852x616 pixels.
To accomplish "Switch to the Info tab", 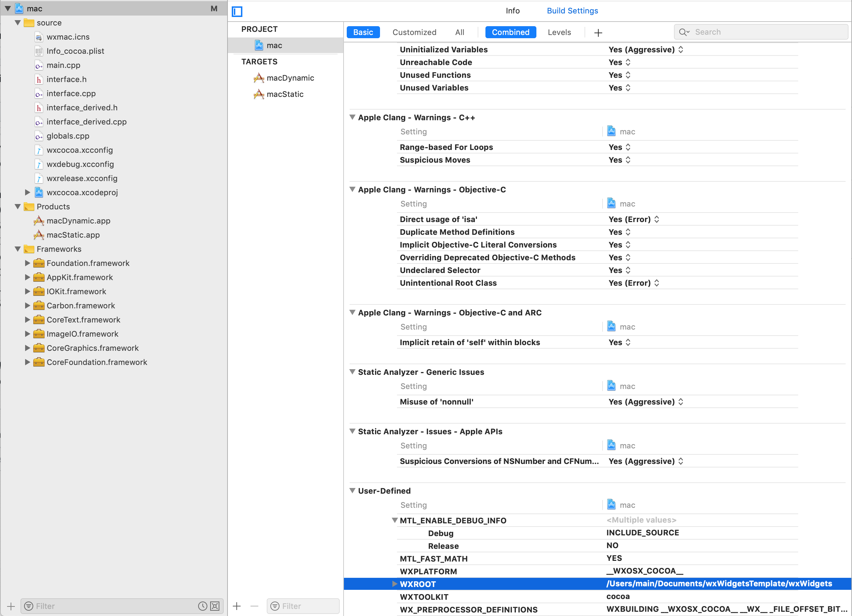I will click(x=512, y=11).
